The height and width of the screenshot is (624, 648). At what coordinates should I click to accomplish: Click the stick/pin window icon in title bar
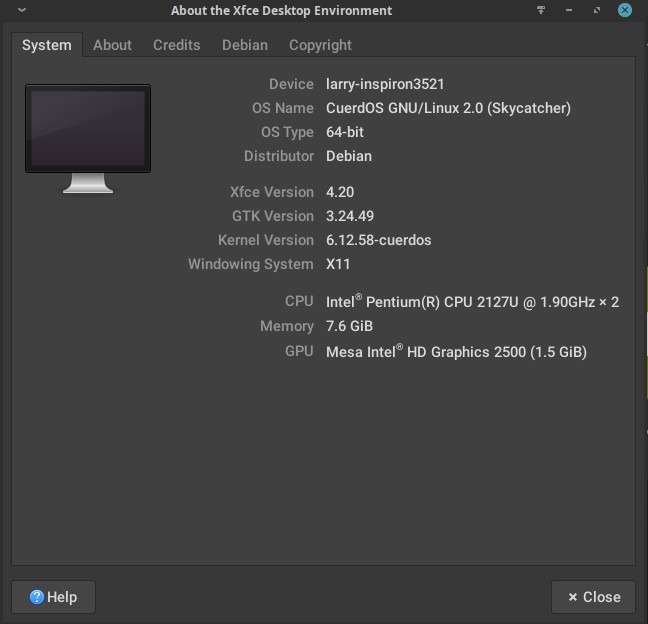[541, 10]
